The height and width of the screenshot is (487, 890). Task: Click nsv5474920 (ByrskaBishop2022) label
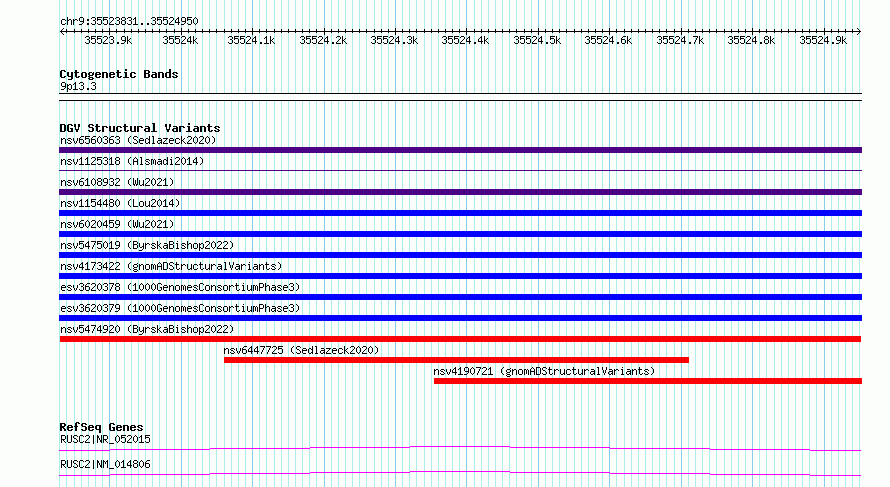click(147, 329)
